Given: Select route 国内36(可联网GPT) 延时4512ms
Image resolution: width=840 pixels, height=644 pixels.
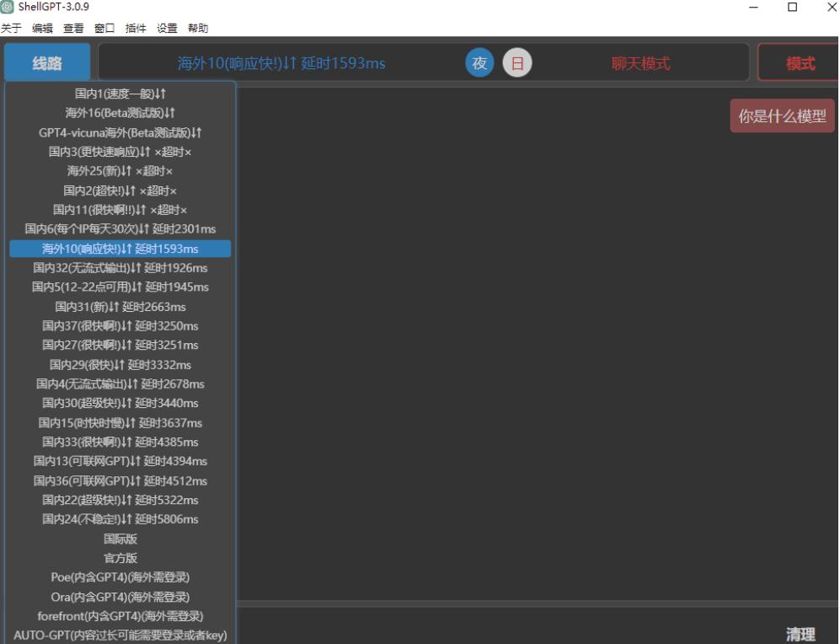Looking at the screenshot, I should coord(120,480).
